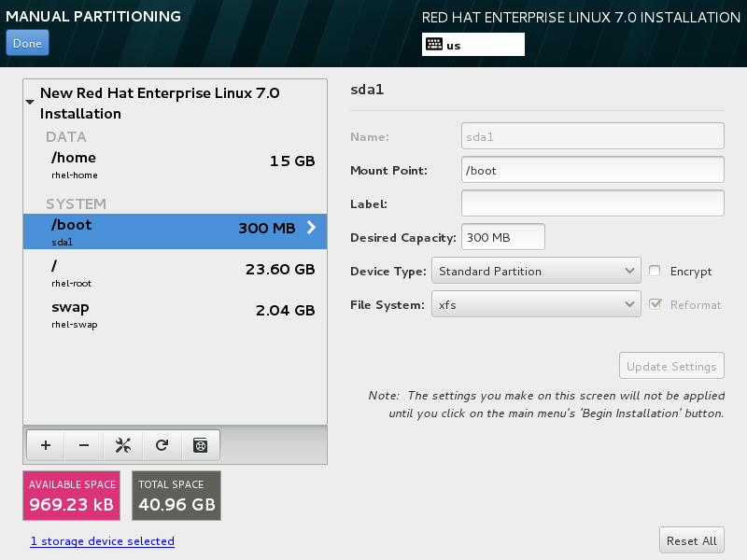Viewport: 747px width, 560px height.
Task: Click the Desired Capacity input field
Action: tap(502, 237)
